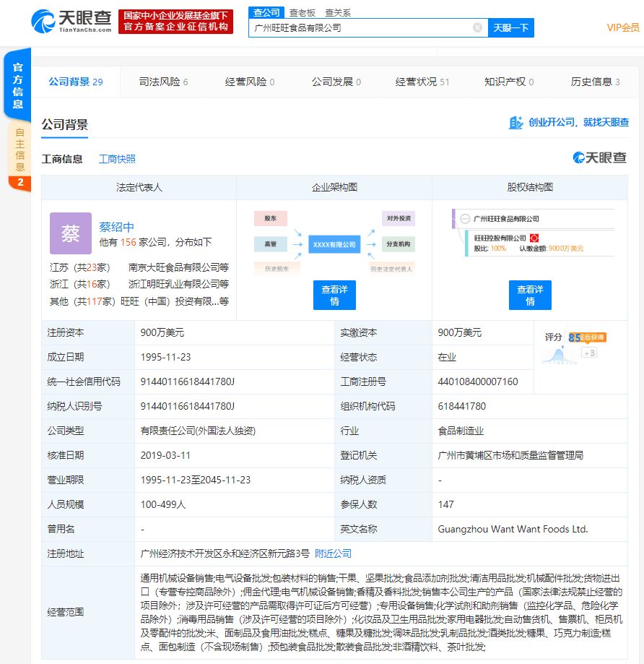Click 查看详情 under the 股权结构图 panel
Screen dimensions: 644x664
tap(530, 294)
